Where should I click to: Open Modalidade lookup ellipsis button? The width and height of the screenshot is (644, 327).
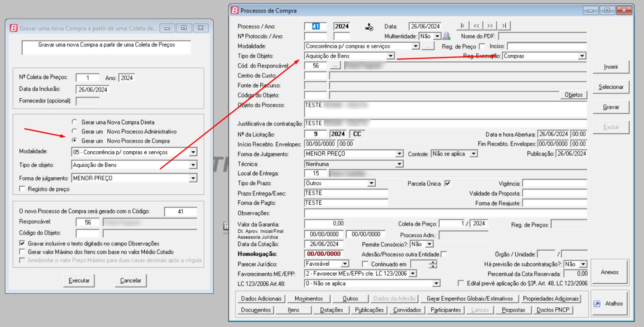428,46
